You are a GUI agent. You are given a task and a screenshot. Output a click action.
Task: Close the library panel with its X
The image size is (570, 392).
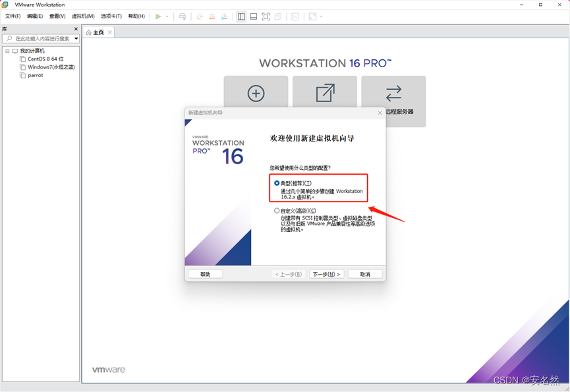(x=76, y=29)
